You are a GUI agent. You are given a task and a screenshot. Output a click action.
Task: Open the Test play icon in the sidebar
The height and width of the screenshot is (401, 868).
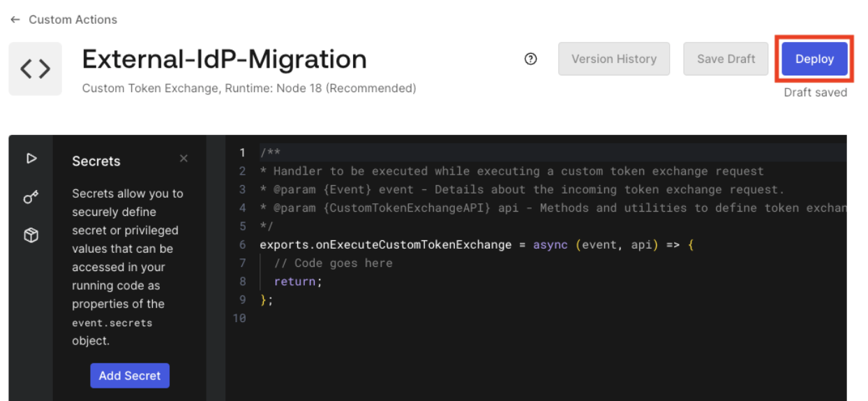(31, 159)
